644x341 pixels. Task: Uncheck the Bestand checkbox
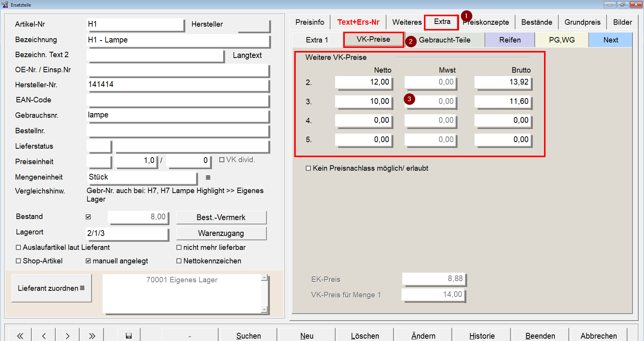pos(88,217)
